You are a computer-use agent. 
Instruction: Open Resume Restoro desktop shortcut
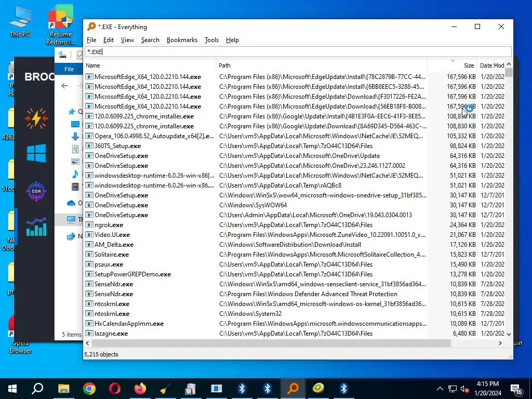60,24
